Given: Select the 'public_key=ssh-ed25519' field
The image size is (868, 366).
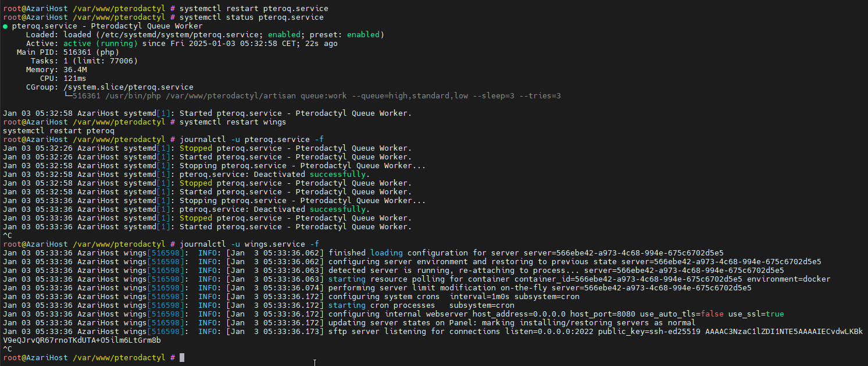Looking at the screenshot, I should (649, 331).
